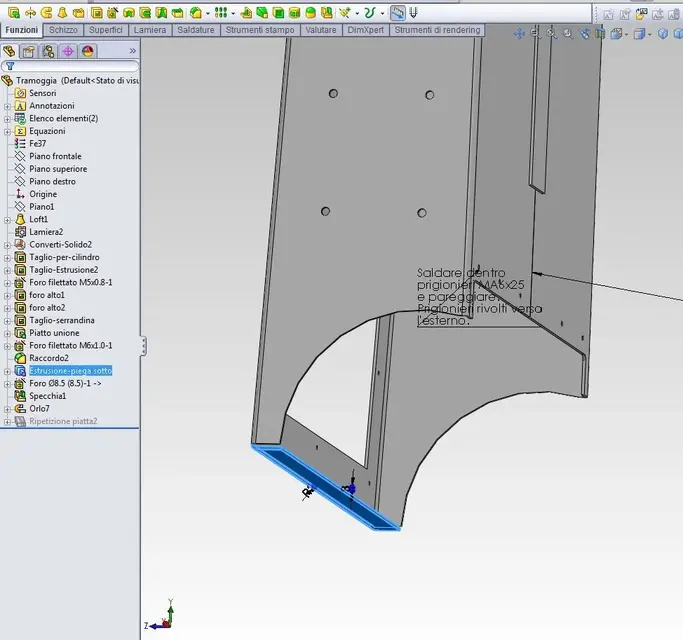
Task: Switch to the Lamiera tab
Action: 150,30
